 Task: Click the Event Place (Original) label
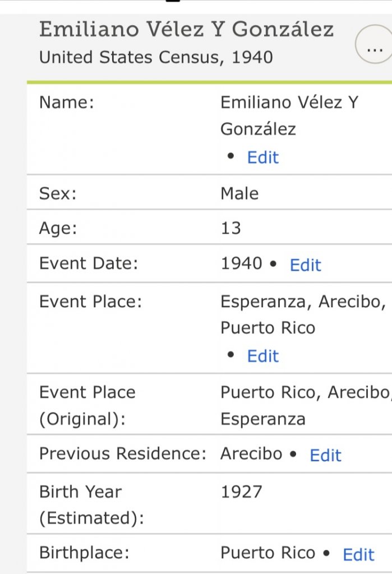point(87,405)
